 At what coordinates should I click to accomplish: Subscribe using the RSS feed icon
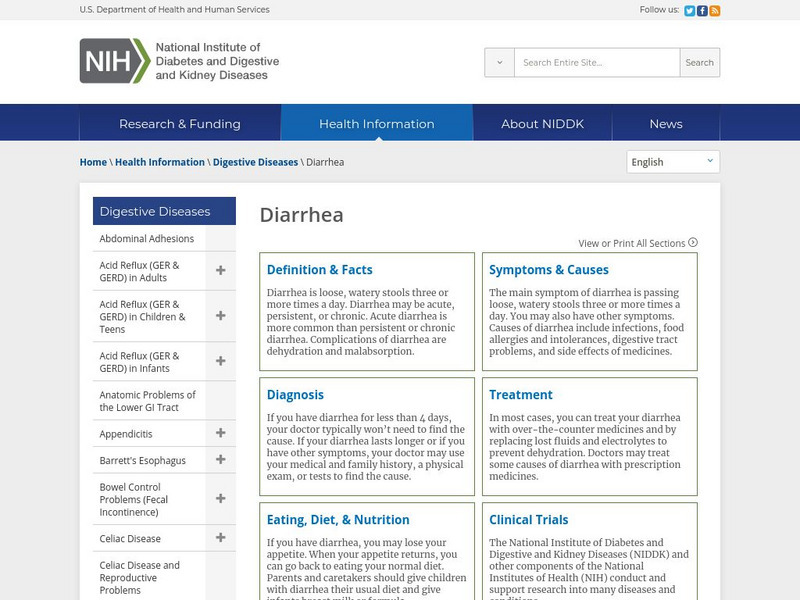714,11
